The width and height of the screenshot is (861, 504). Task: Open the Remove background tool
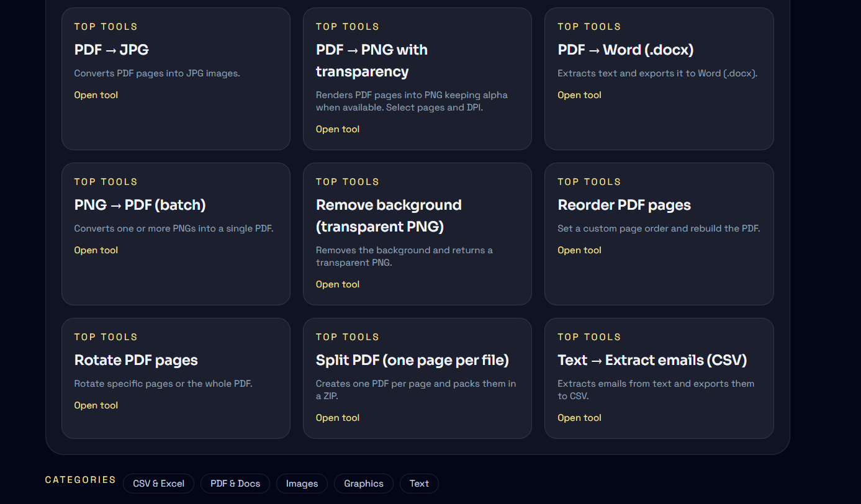337,284
